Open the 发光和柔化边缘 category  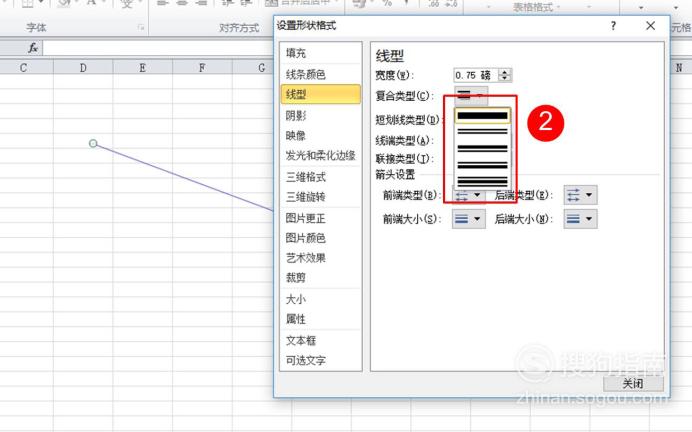point(320,155)
